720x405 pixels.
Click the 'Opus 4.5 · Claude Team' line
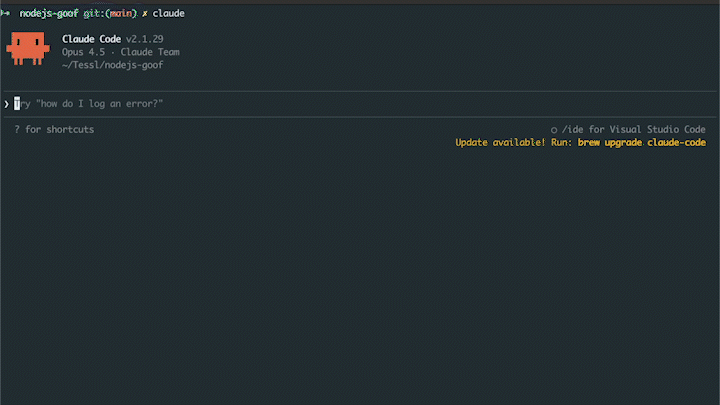pyautogui.click(x=121, y=52)
